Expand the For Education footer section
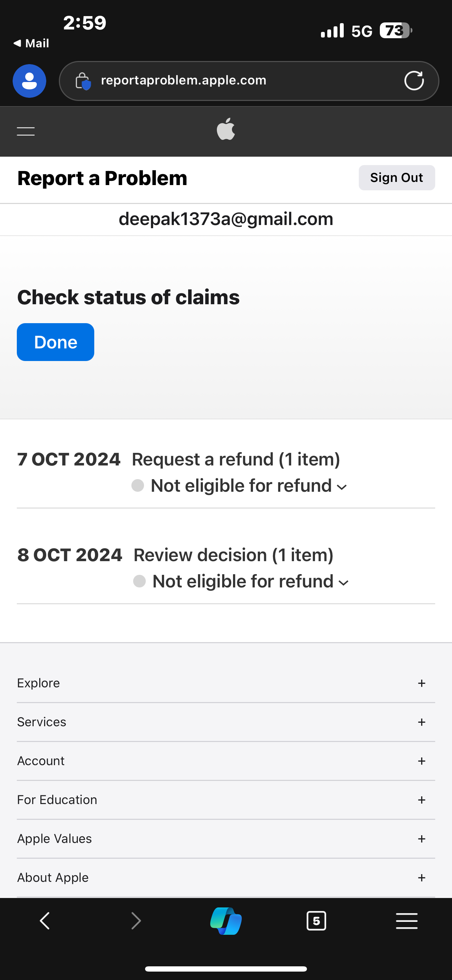 point(226,800)
